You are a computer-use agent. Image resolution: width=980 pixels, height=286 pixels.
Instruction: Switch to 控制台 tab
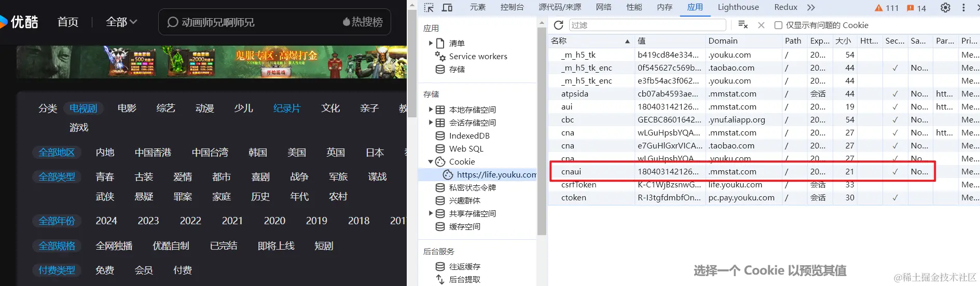[x=512, y=7]
